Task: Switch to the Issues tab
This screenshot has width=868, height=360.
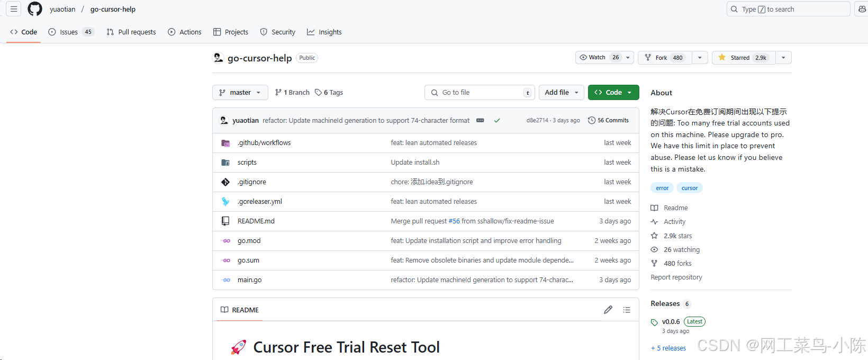Action: pyautogui.click(x=71, y=32)
